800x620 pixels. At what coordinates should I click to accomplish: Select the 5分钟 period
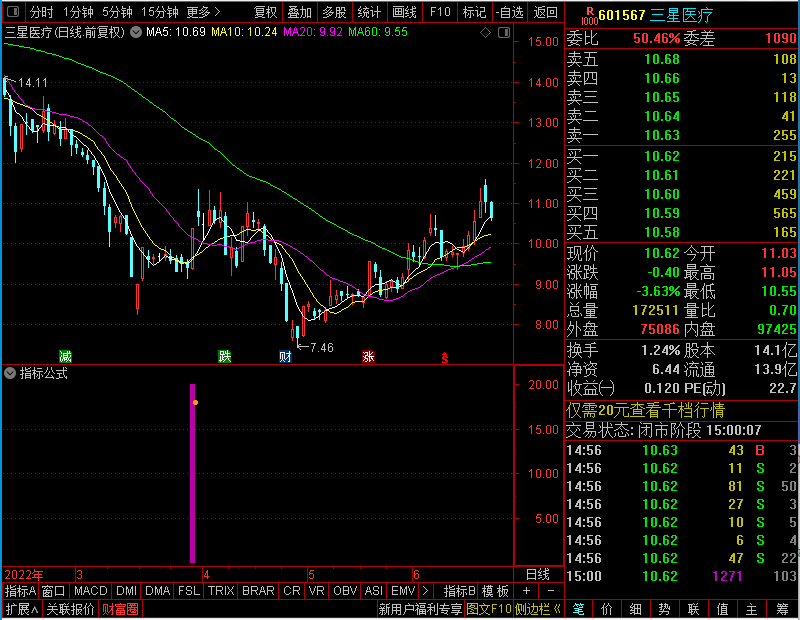pos(117,12)
